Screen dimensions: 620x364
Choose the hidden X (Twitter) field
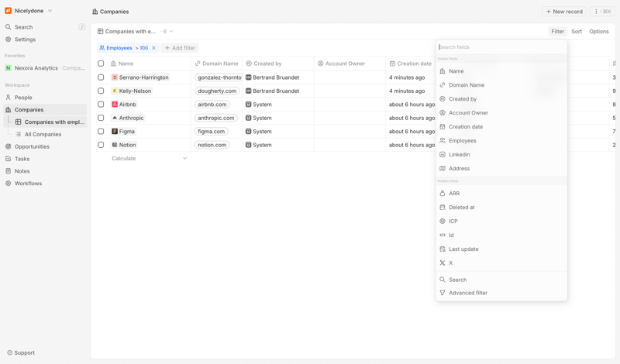coord(501,263)
